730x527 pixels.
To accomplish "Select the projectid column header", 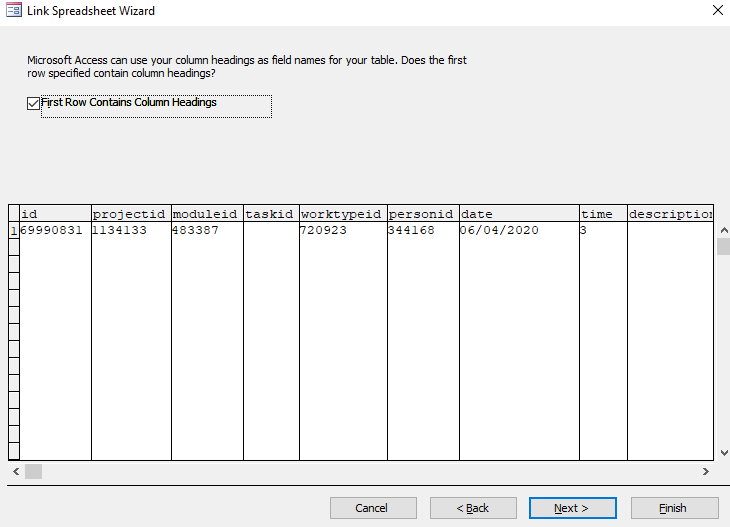I will (131, 214).
